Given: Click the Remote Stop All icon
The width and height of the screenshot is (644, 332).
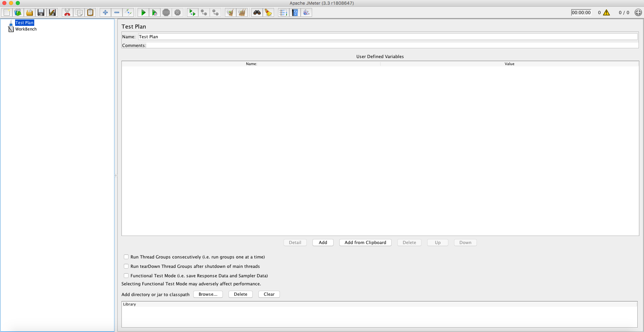Looking at the screenshot, I should [x=204, y=13].
